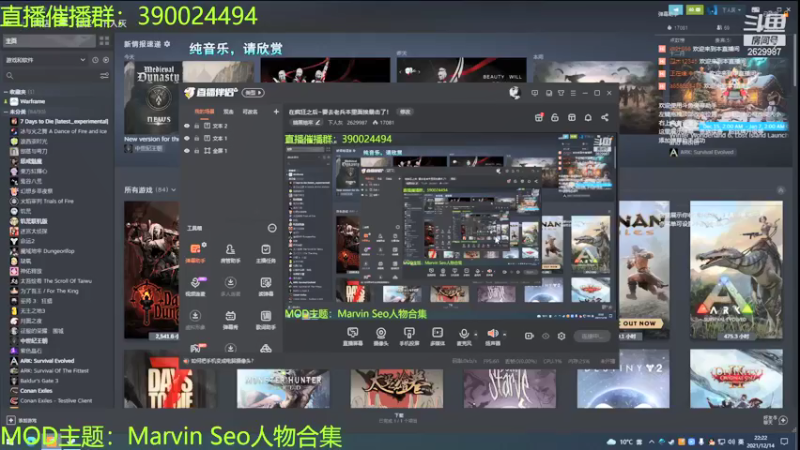Open the 房管助手 tool icon
Screen dimensions: 800x450
230,253
